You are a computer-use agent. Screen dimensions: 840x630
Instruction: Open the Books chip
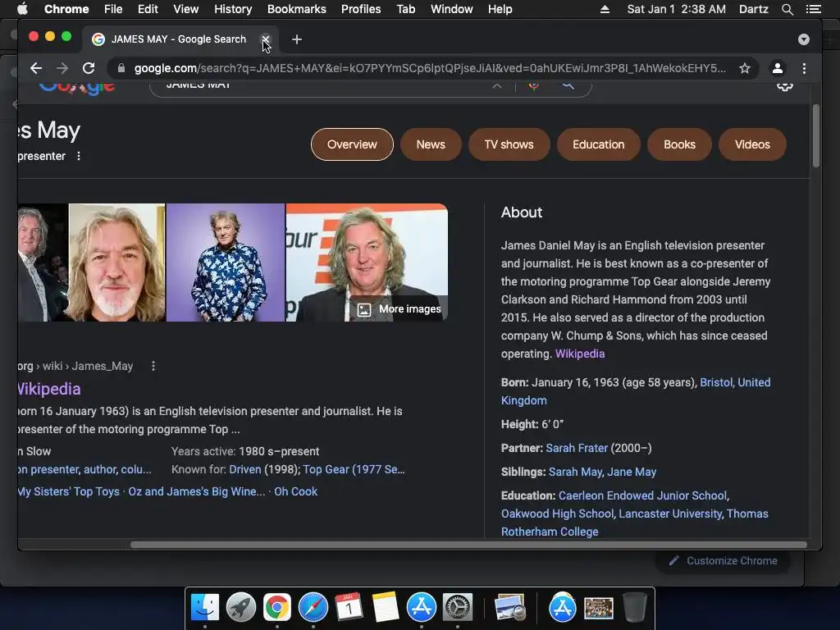(679, 144)
